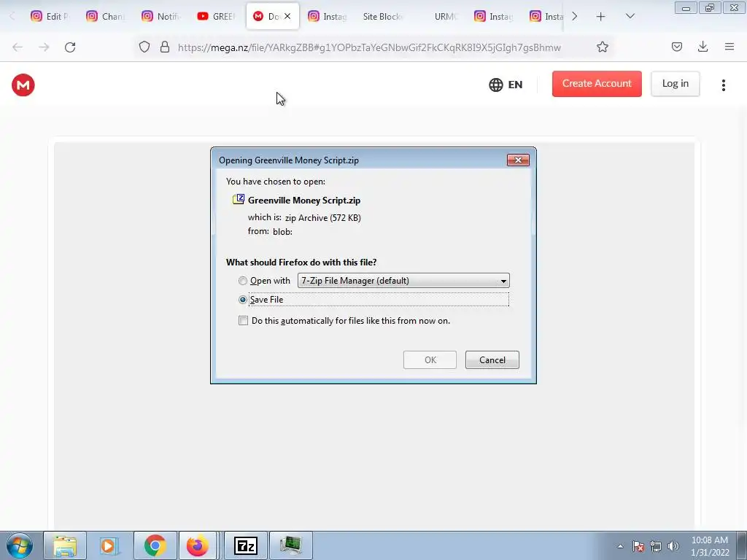The height and width of the screenshot is (560, 747).
Task: Select the Open with radio option
Action: pyautogui.click(x=242, y=281)
